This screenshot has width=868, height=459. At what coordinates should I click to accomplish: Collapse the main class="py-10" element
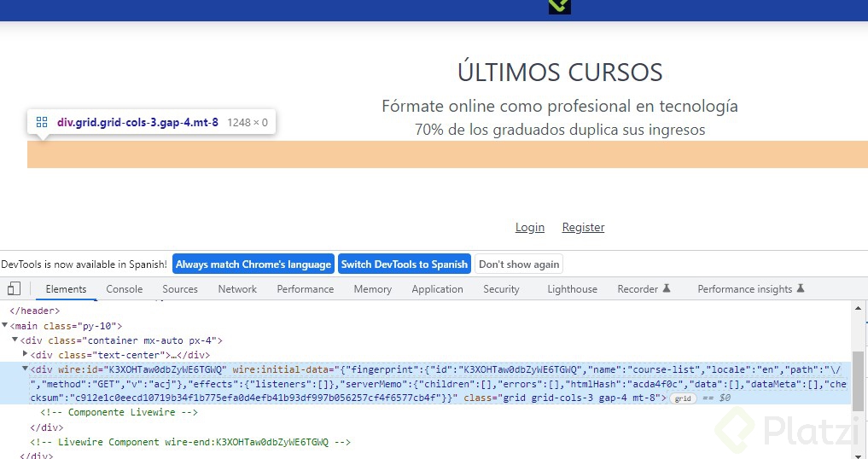5,325
